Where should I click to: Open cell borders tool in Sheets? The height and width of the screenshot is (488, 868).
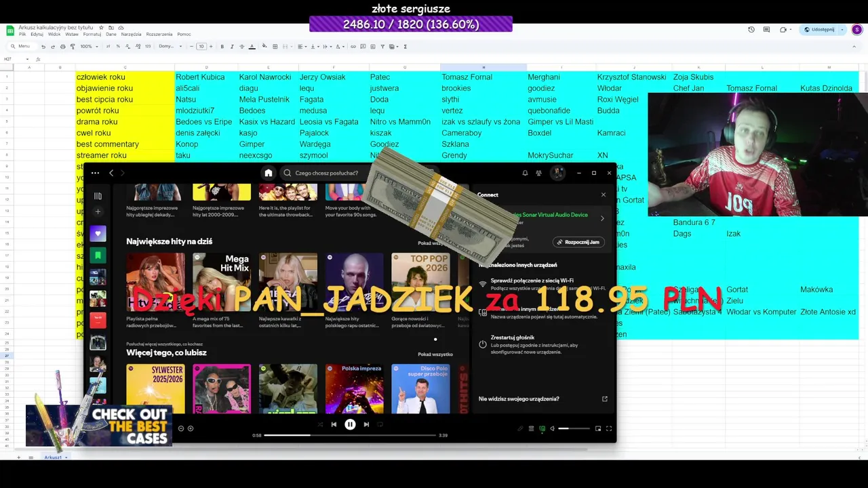[x=275, y=47]
